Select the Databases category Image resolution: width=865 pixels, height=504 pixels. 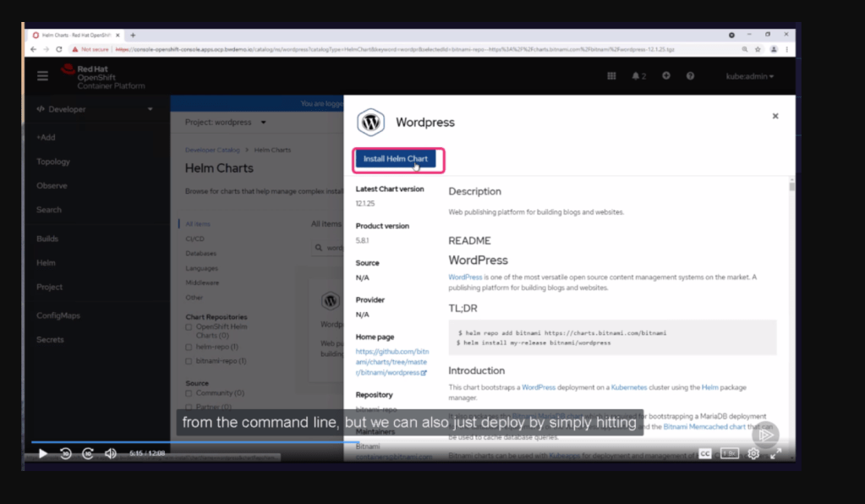[x=200, y=253]
